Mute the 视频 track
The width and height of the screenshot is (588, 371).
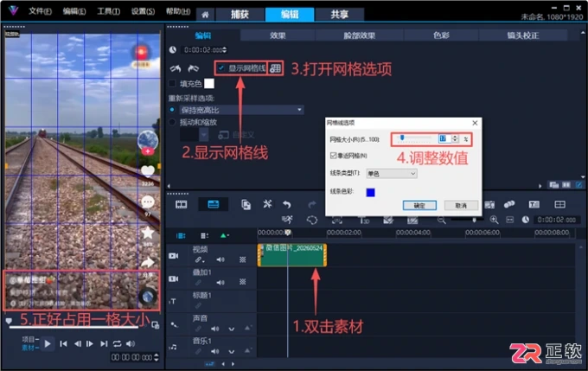coord(220,259)
